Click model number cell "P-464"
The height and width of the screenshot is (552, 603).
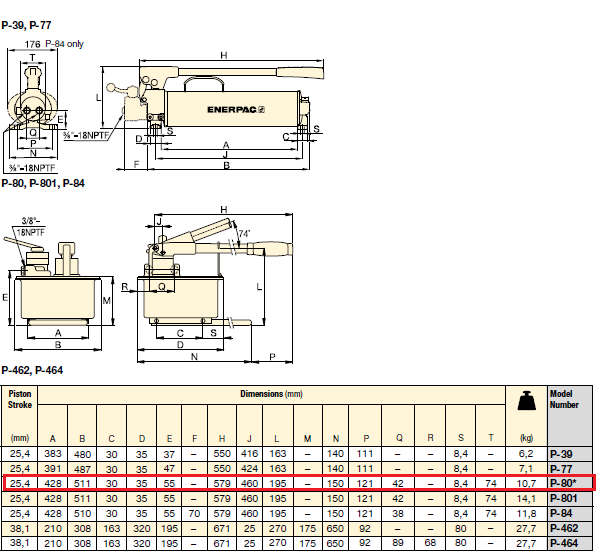pos(564,543)
